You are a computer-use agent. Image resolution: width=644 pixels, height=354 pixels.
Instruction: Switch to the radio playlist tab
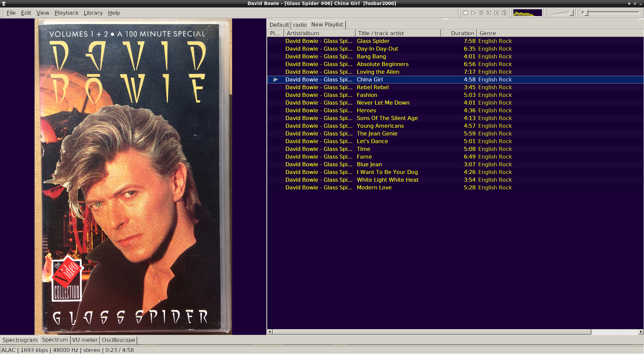(300, 25)
